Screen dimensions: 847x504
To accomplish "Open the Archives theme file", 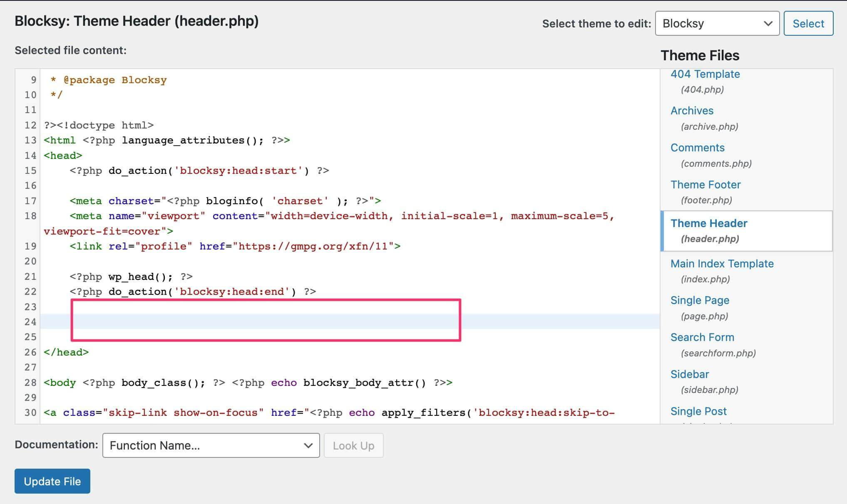I will [691, 110].
